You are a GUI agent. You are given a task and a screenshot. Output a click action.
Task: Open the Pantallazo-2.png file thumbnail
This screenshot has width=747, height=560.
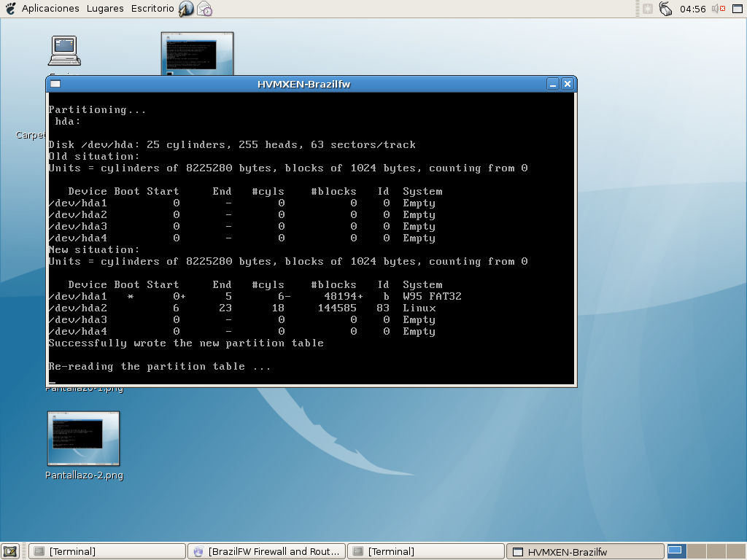83,439
